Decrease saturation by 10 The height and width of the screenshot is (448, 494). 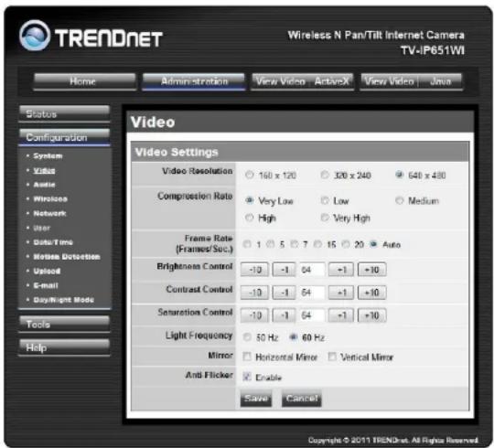tap(254, 315)
